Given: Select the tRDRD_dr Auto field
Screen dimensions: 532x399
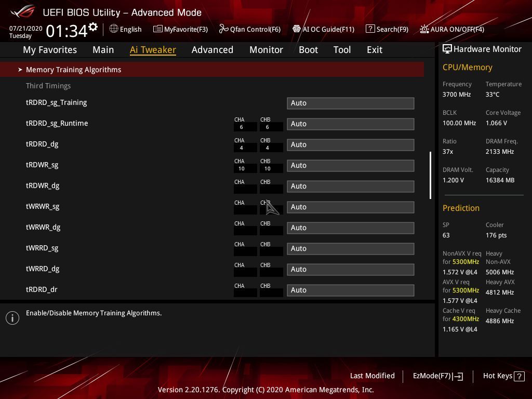Looking at the screenshot, I should click(351, 290).
